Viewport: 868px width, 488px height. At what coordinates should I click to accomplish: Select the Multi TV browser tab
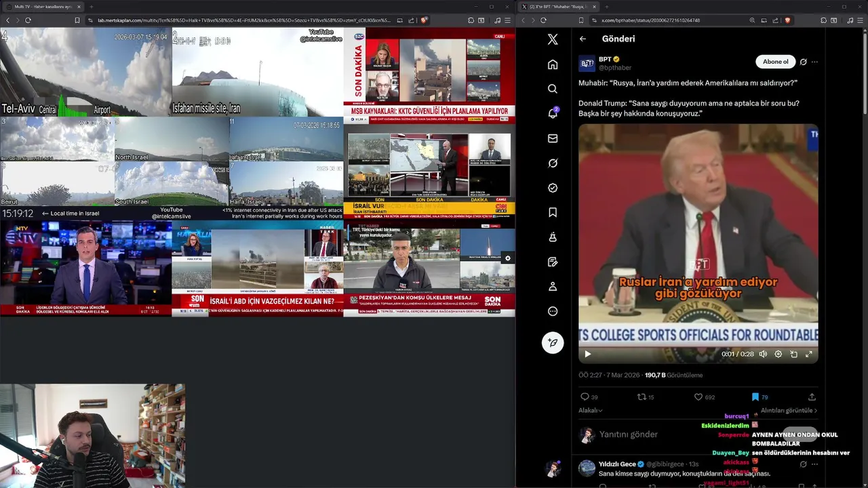tap(43, 7)
